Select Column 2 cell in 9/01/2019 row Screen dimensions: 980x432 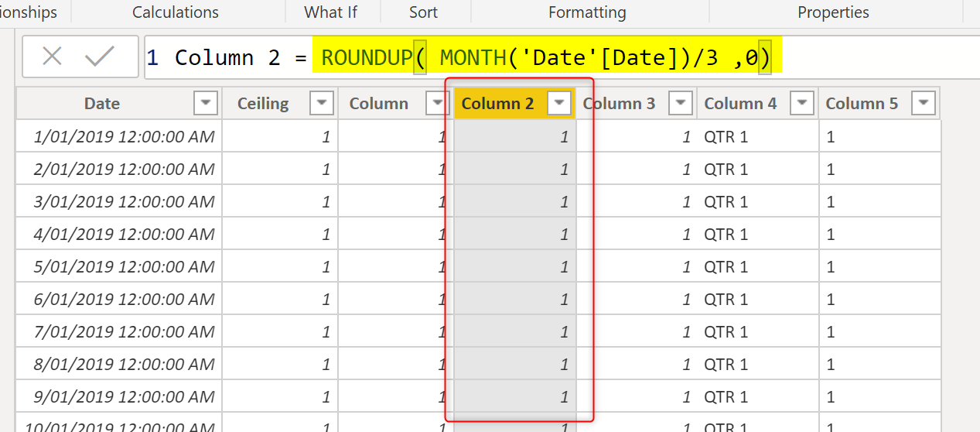point(515,397)
